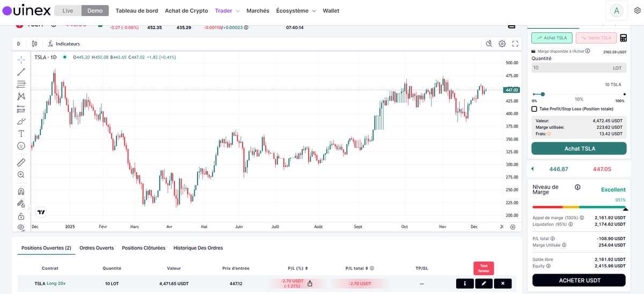Click ACHETER USDT button

[x=579, y=280]
